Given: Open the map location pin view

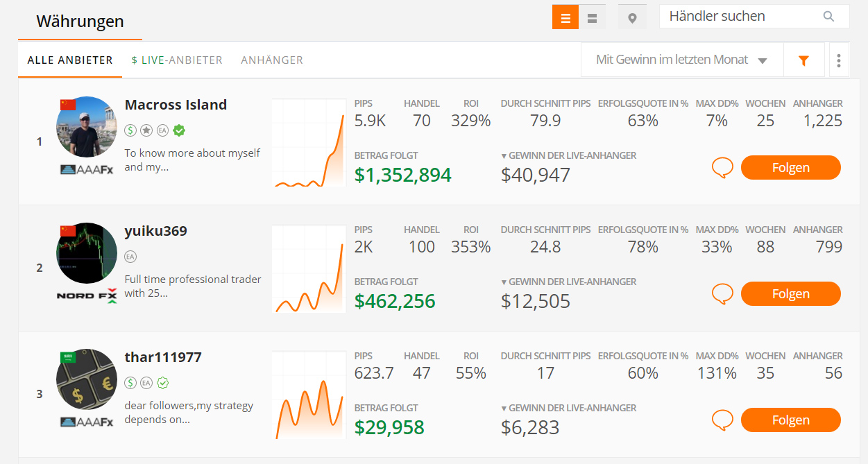Looking at the screenshot, I should point(632,18).
